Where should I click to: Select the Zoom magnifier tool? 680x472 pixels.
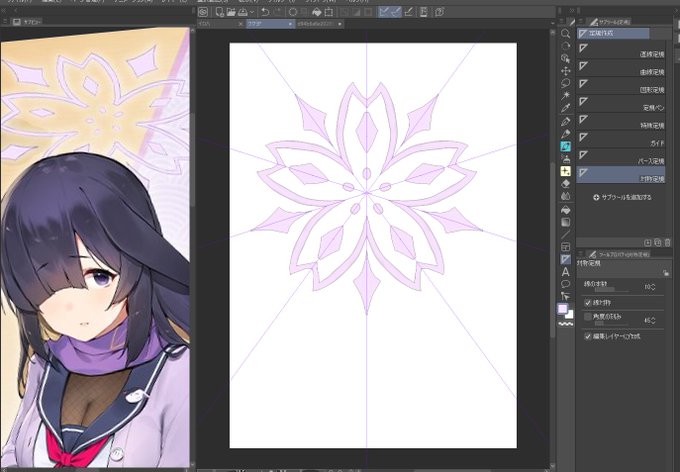click(x=566, y=34)
